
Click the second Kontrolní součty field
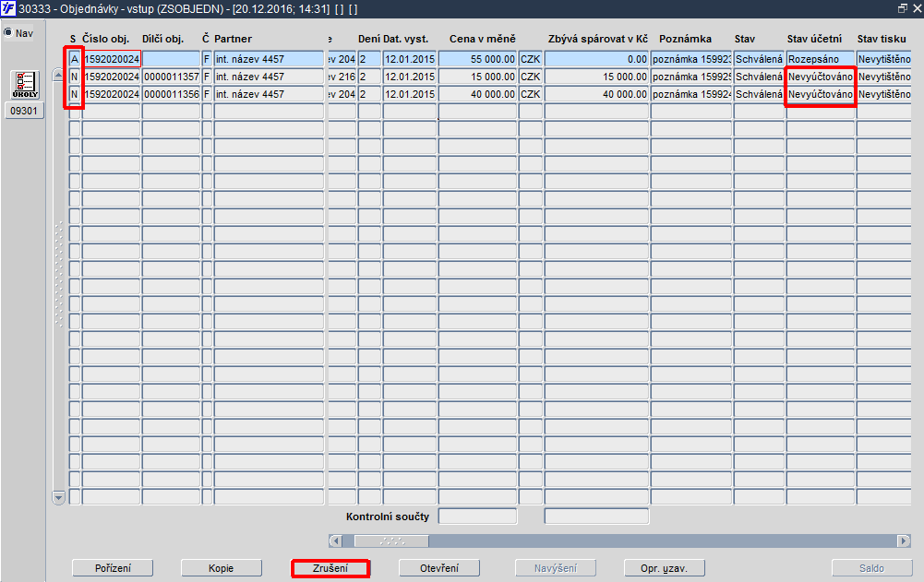click(x=596, y=516)
